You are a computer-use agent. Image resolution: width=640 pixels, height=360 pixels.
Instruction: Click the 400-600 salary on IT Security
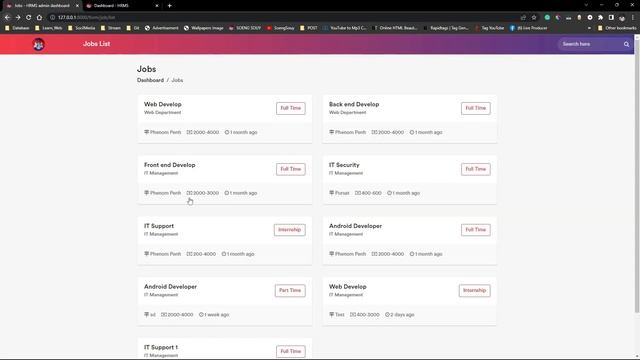(368, 193)
